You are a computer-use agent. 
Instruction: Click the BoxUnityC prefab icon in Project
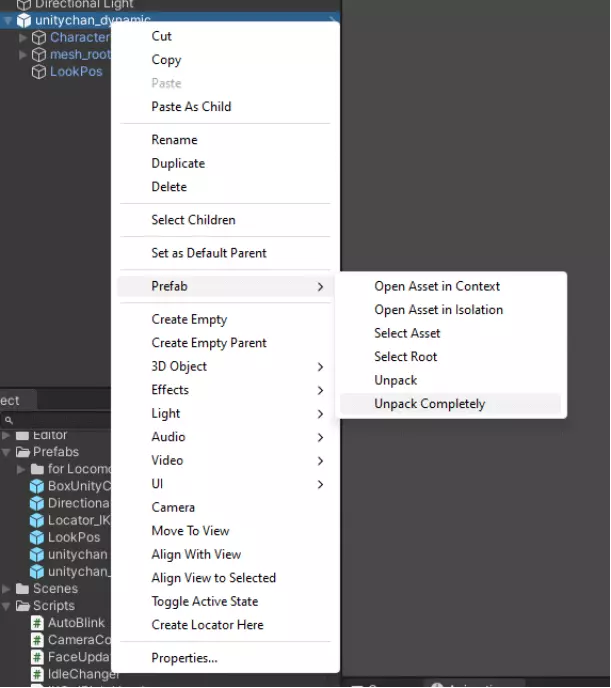[x=37, y=486]
